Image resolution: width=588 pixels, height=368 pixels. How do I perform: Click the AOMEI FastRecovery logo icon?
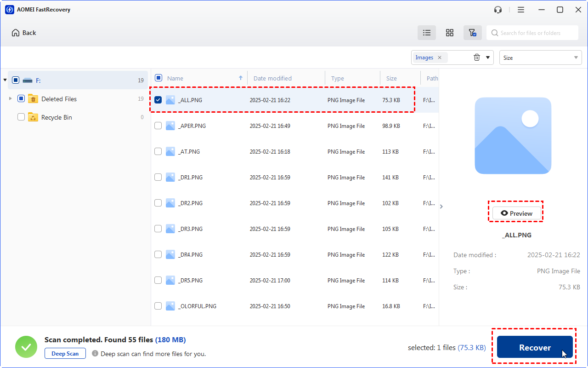[10, 10]
